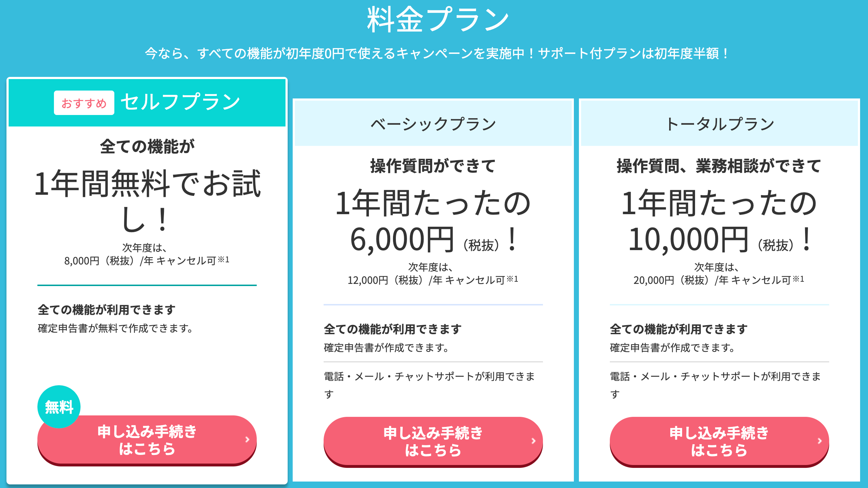Click the 10,000円 price text

[x=688, y=240]
